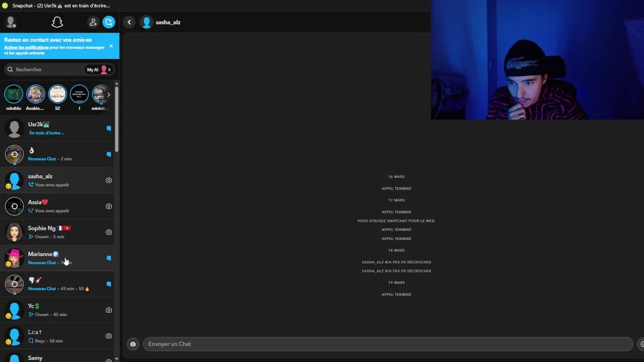This screenshot has width=644, height=362.
Task: Follow the 'Activer les notifications' link
Action: pos(26,47)
